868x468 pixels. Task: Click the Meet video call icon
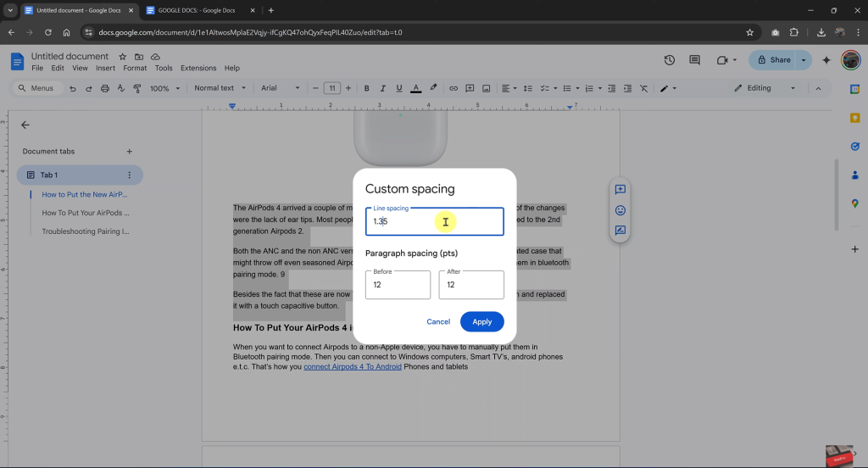(722, 60)
